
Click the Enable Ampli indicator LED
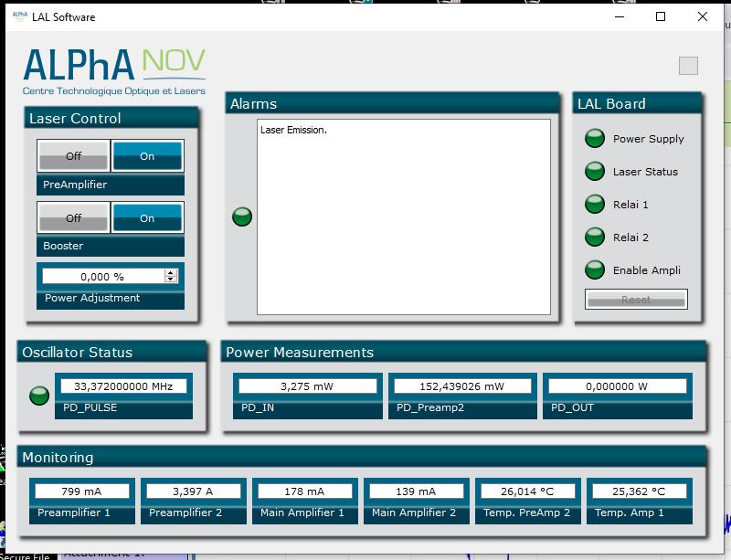(595, 270)
